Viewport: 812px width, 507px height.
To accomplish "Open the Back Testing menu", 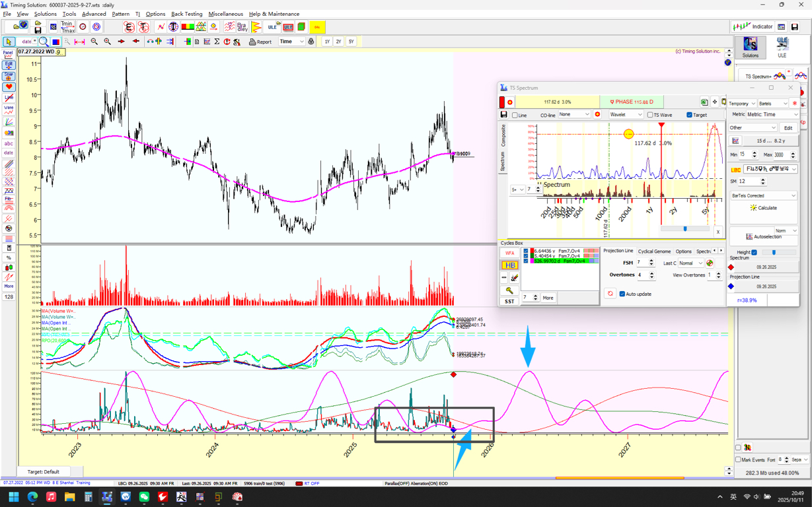I will (186, 14).
